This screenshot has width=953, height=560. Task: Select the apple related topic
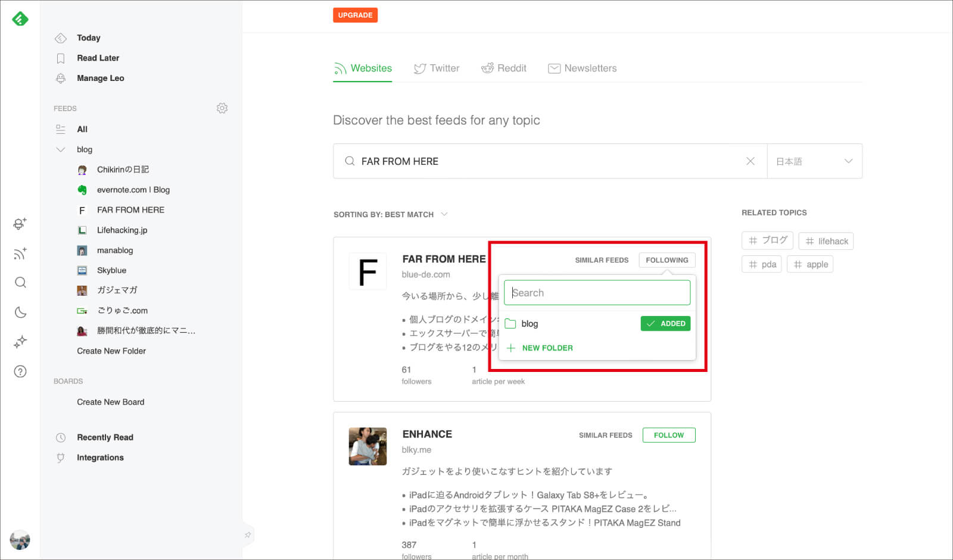tap(810, 264)
